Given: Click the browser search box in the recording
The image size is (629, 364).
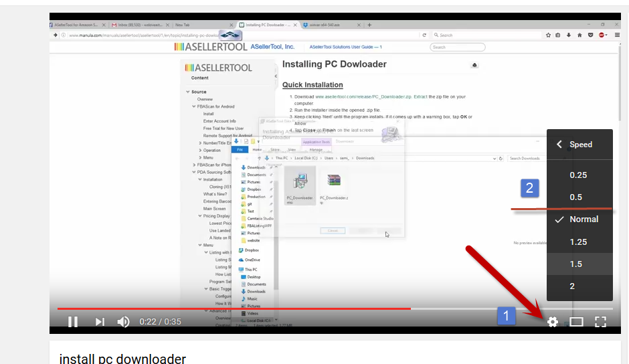Looking at the screenshot, I should point(486,35).
